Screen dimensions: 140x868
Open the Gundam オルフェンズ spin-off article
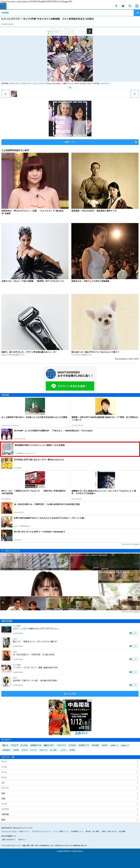pos(105,486)
